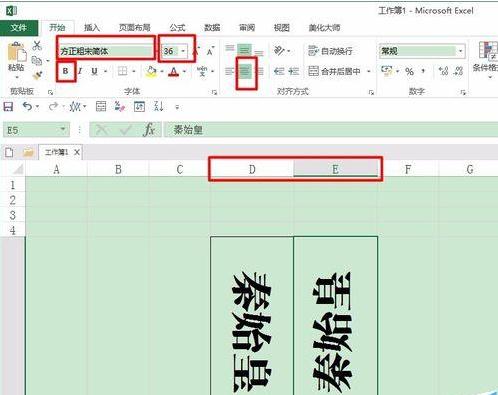This screenshot has width=498, height=395.
Task: Middle align cell contents
Action: coord(244,50)
